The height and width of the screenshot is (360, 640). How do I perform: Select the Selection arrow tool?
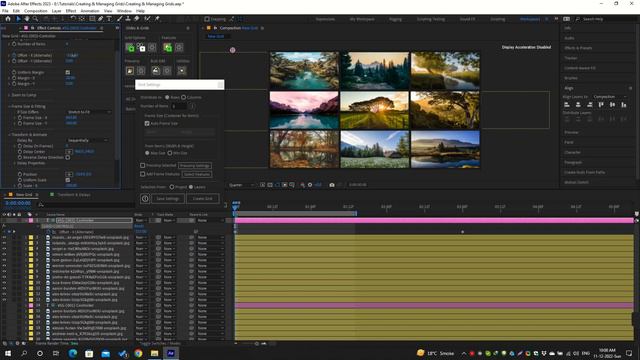[18, 19]
